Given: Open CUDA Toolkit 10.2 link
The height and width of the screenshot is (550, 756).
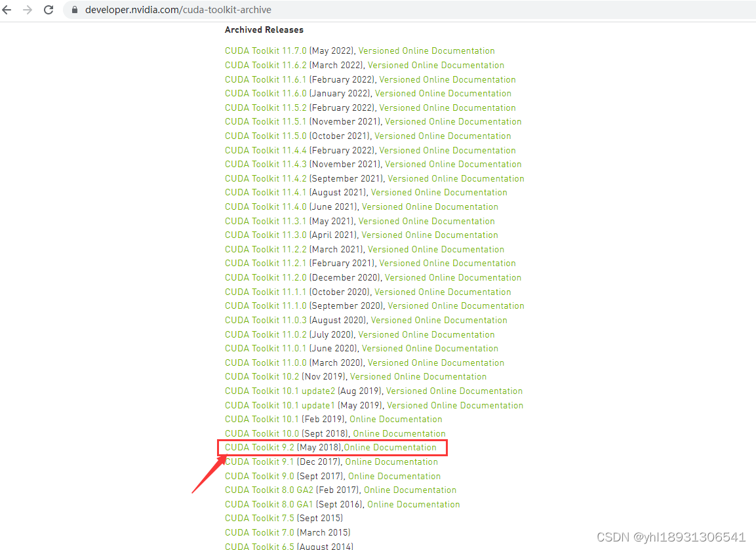Looking at the screenshot, I should click(x=262, y=376).
